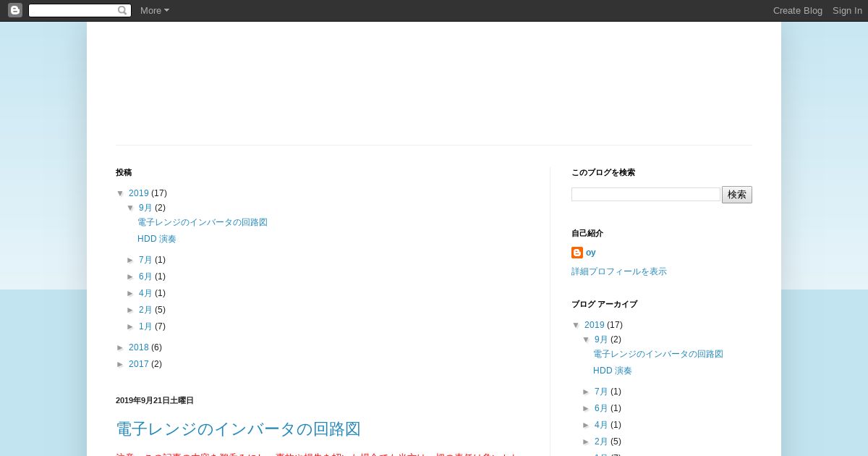Open the 4月 month link in sidebar archive
The image size is (868, 456).
click(x=601, y=425)
